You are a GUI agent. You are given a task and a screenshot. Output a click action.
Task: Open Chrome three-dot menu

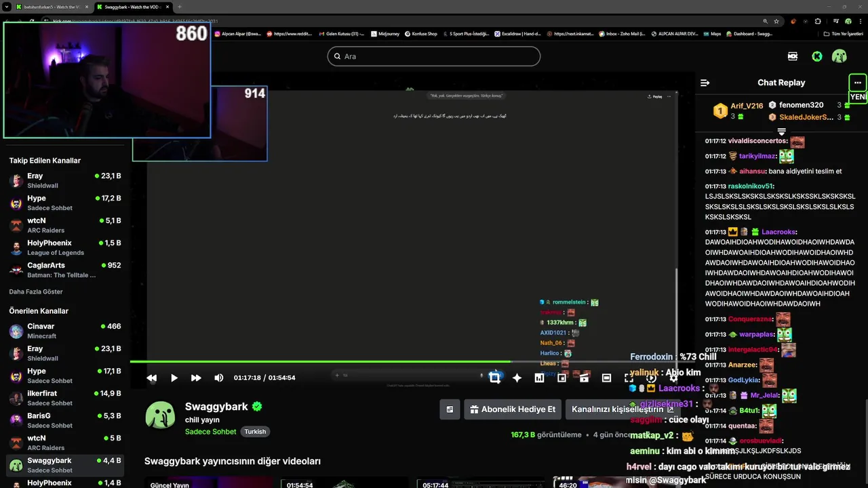click(x=859, y=21)
